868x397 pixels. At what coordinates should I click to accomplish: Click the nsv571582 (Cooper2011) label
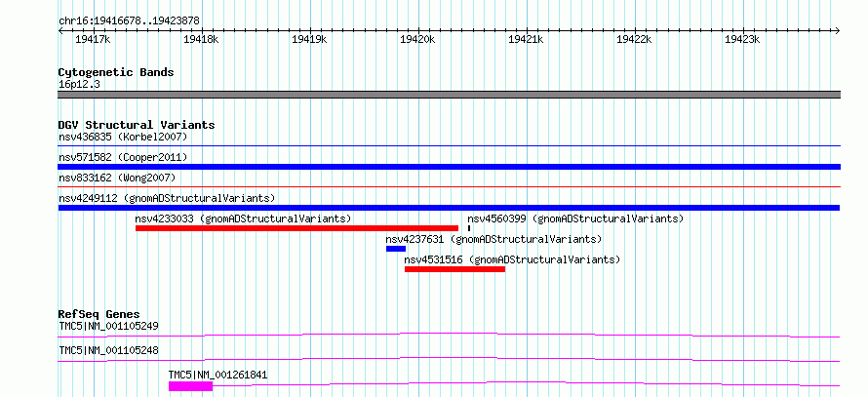point(123,157)
